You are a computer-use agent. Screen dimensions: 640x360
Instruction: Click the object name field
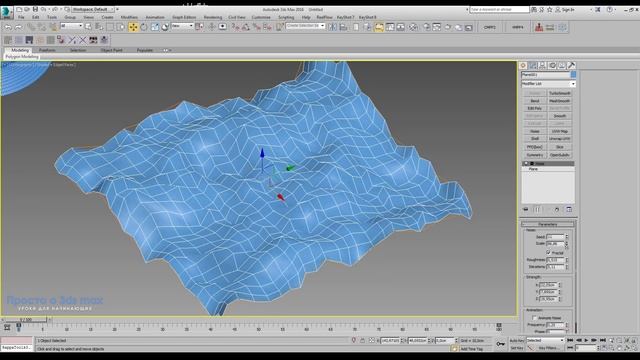[545, 75]
